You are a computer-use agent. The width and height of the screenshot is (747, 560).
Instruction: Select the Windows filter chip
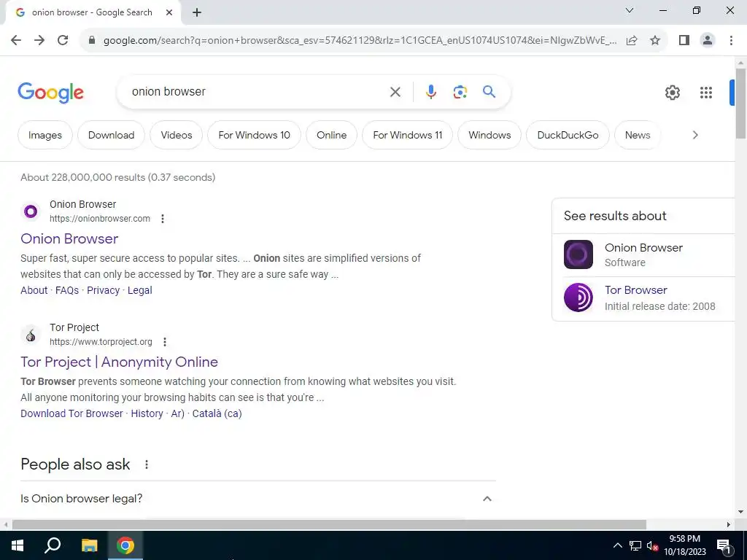[489, 135]
